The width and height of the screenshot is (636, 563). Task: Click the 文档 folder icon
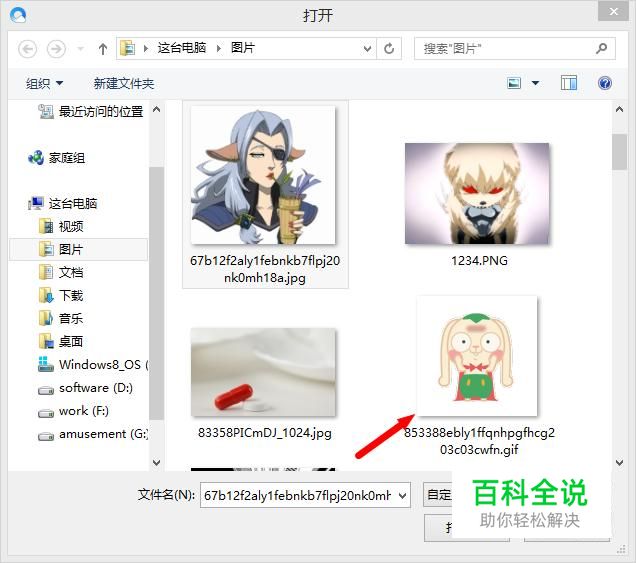[46, 272]
